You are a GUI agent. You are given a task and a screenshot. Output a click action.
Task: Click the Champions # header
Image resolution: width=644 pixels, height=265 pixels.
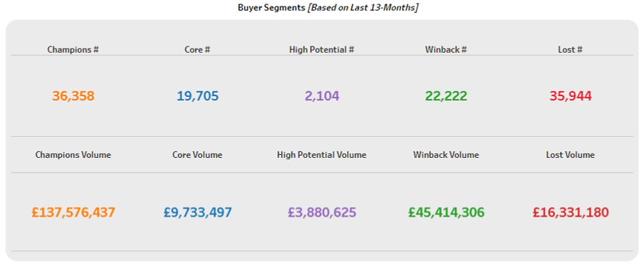(x=73, y=50)
